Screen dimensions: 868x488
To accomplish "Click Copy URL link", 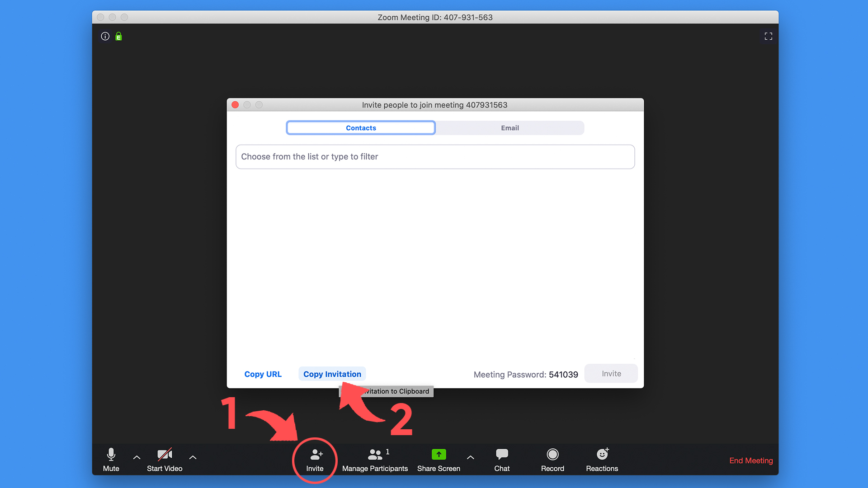I will (263, 374).
